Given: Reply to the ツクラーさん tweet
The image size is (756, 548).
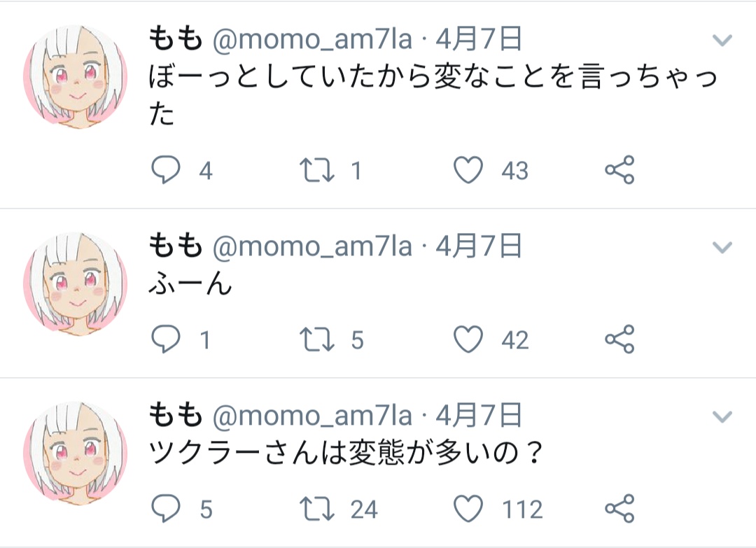Looking at the screenshot, I should (166, 509).
